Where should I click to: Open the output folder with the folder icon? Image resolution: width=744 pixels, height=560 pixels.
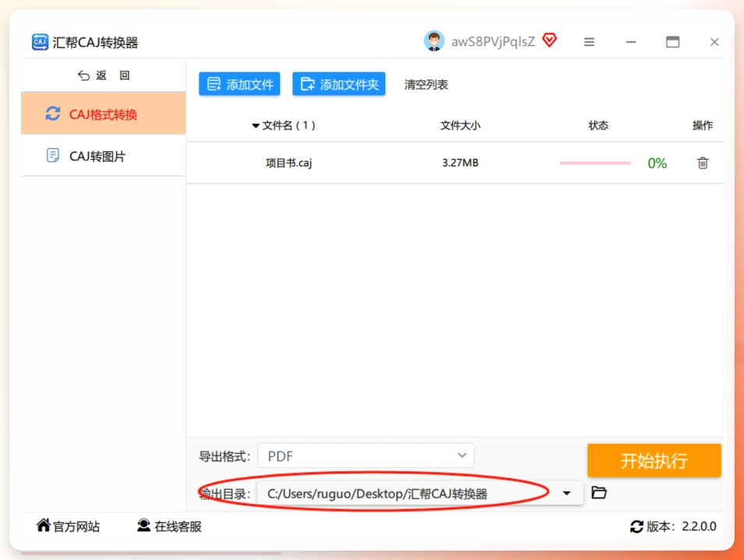[x=599, y=493]
